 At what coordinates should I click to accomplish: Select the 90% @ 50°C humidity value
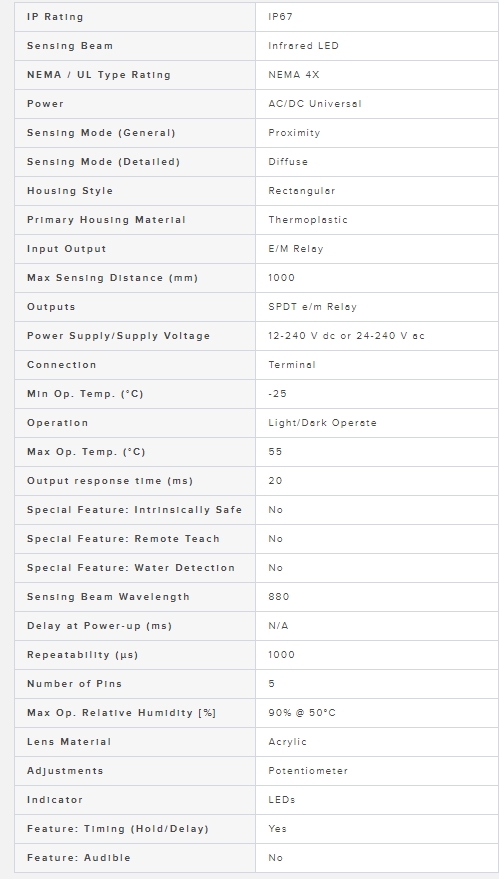302,713
